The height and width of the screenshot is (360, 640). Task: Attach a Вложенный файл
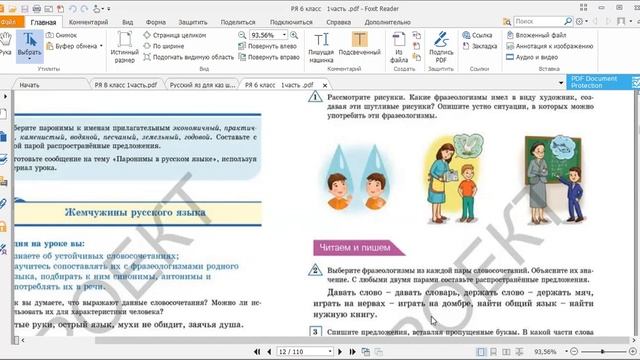pos(536,36)
